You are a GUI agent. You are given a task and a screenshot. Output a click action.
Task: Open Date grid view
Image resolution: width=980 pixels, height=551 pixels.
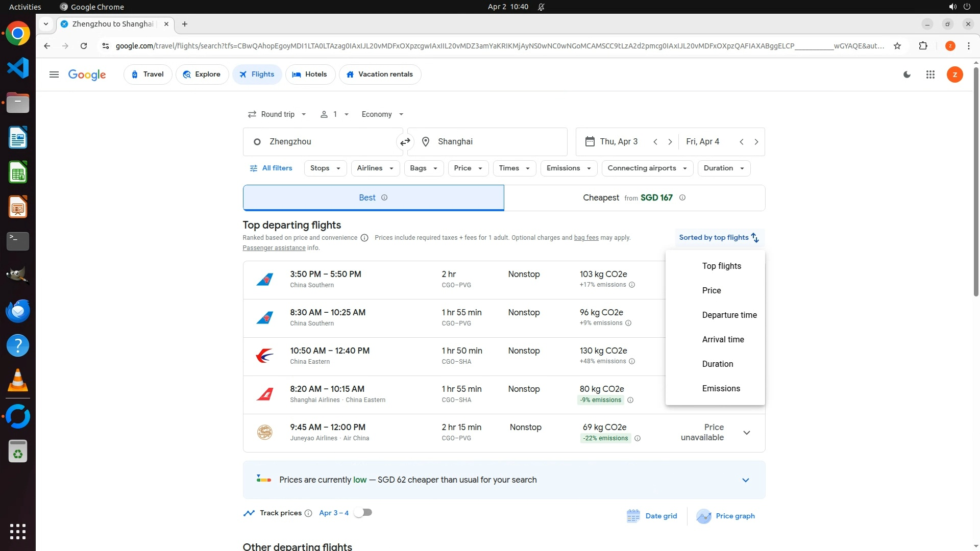coord(652,516)
